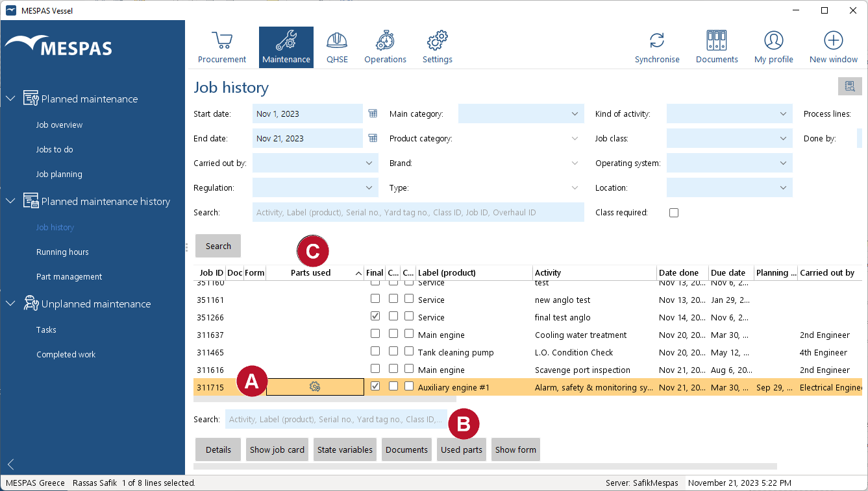
Task: Click the Documents button below the table
Action: click(406, 449)
